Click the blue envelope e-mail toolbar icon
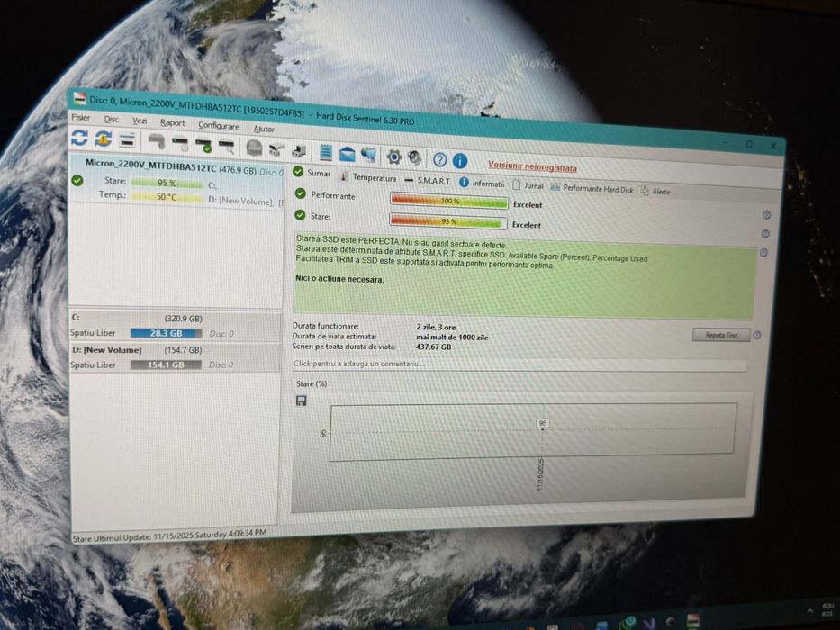The height and width of the screenshot is (630, 840). (x=348, y=154)
